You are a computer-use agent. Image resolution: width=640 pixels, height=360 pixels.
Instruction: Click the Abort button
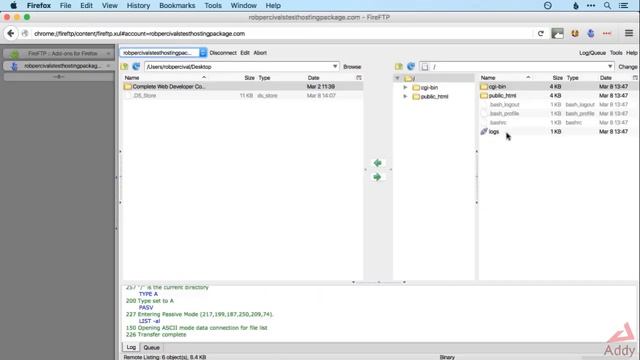tap(260, 53)
